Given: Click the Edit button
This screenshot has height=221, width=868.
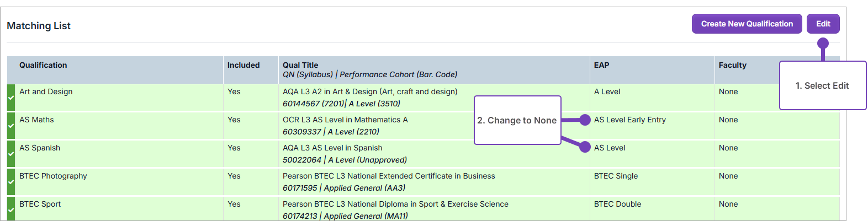Looking at the screenshot, I should point(823,24).
